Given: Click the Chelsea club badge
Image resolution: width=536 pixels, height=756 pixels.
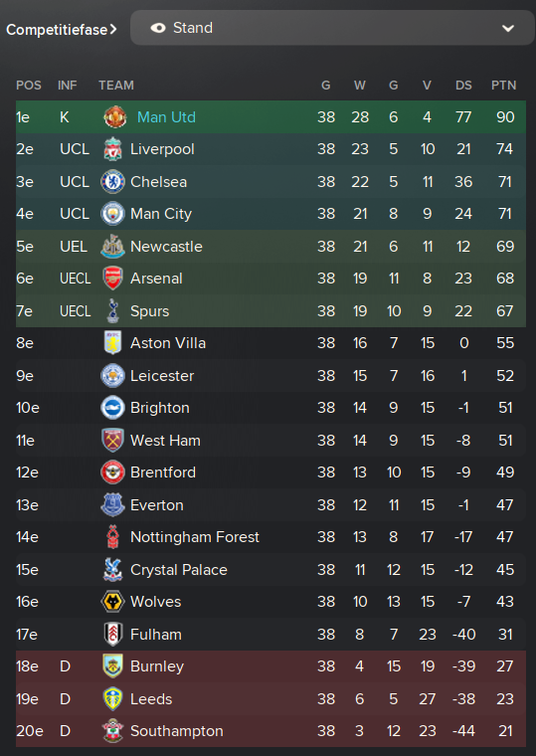Looking at the screenshot, I should [x=112, y=182].
